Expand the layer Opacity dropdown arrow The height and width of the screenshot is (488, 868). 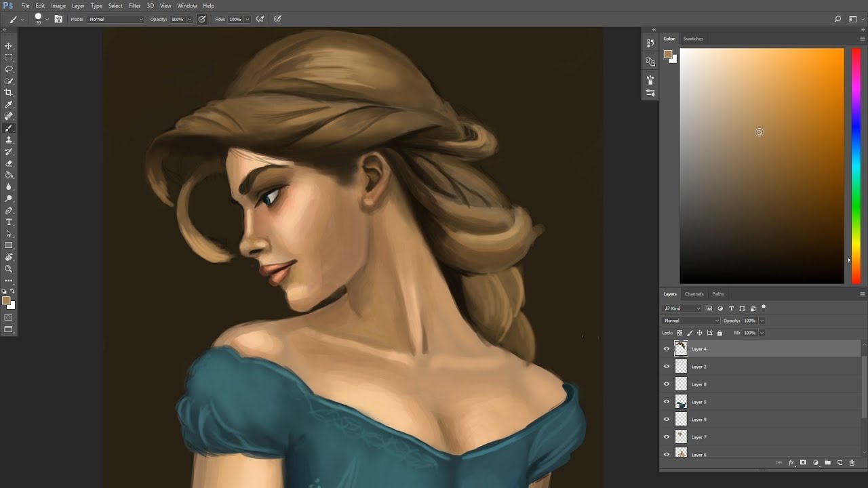[762, 321]
